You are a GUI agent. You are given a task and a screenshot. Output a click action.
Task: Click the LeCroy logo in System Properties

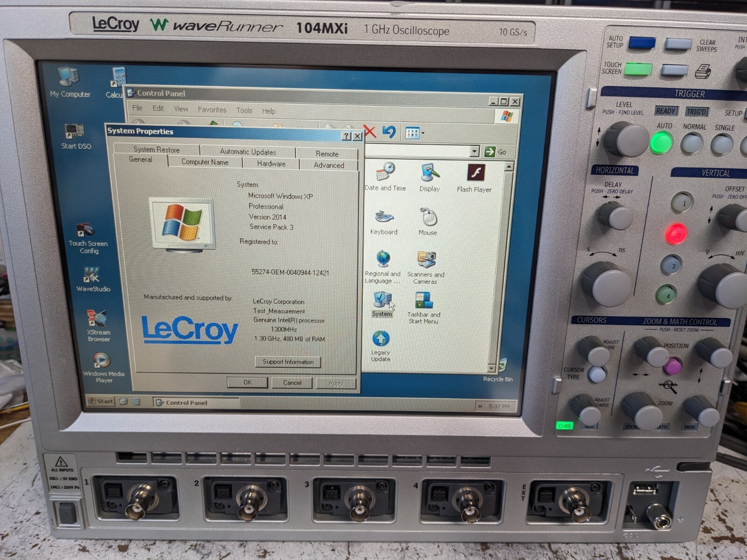[x=189, y=329]
